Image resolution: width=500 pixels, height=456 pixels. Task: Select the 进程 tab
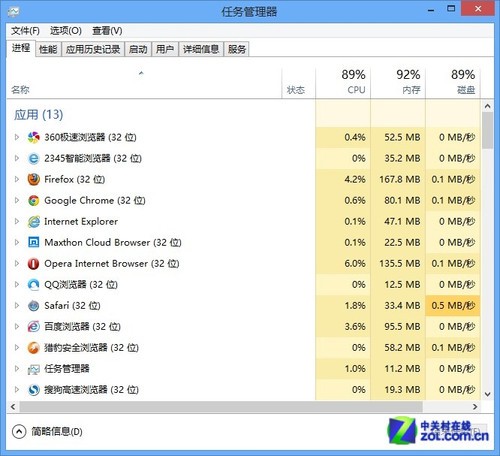pos(21,48)
